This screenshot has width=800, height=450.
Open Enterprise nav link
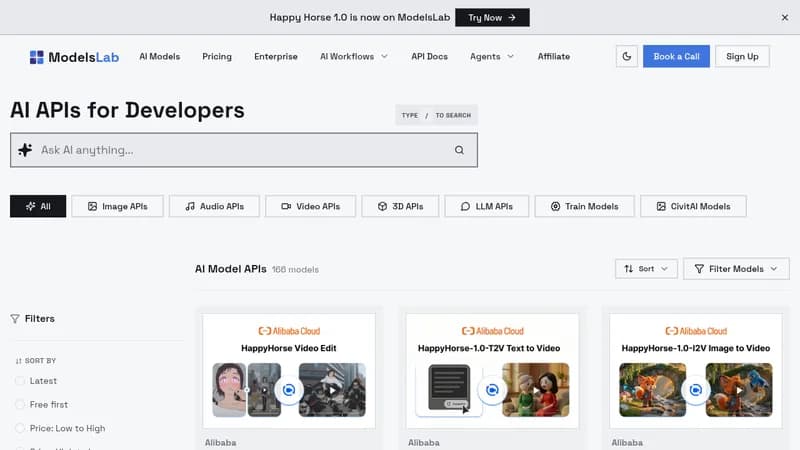tap(276, 57)
